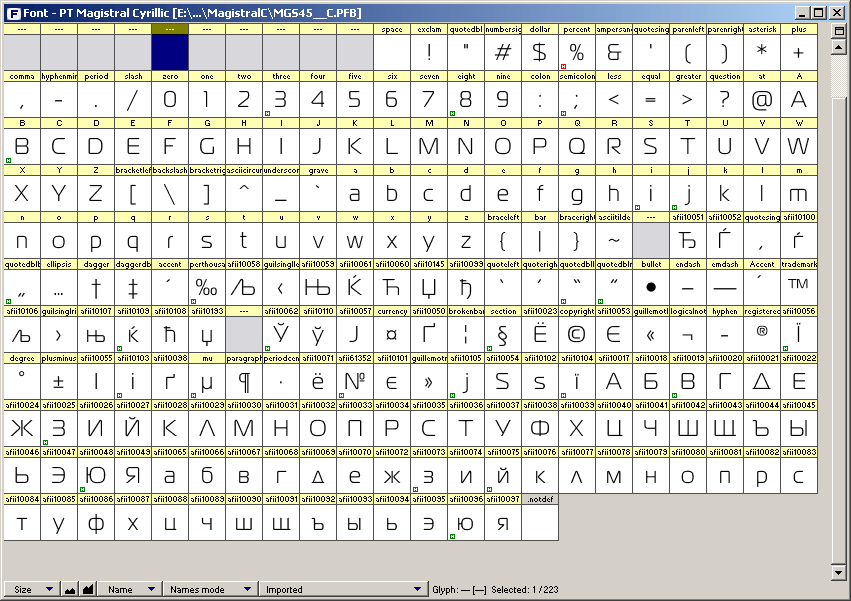The image size is (851, 601).
Task: Select the ampersand glyph cell
Action: click(x=614, y=52)
